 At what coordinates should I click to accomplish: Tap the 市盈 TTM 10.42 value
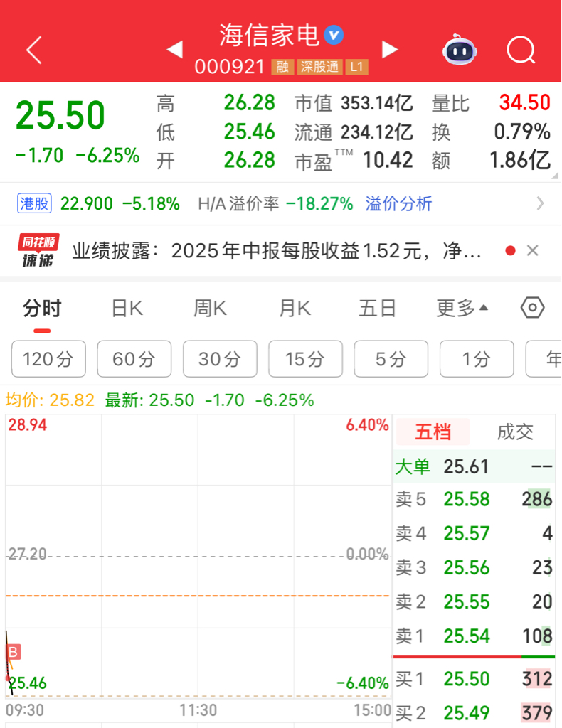[x=388, y=161]
